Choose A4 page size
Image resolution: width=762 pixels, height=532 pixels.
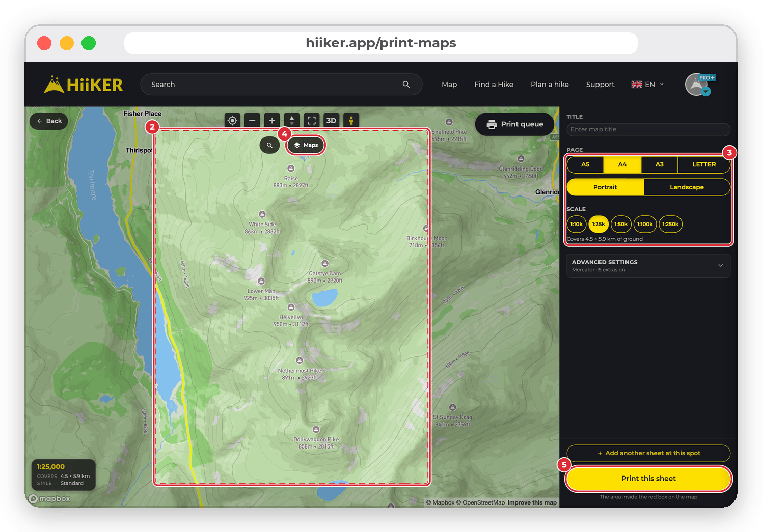point(622,164)
